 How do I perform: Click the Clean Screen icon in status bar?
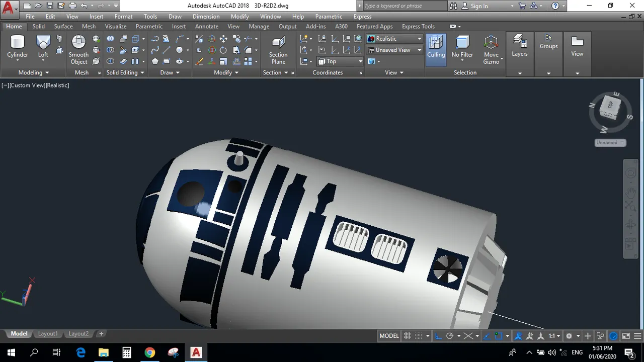click(626, 336)
